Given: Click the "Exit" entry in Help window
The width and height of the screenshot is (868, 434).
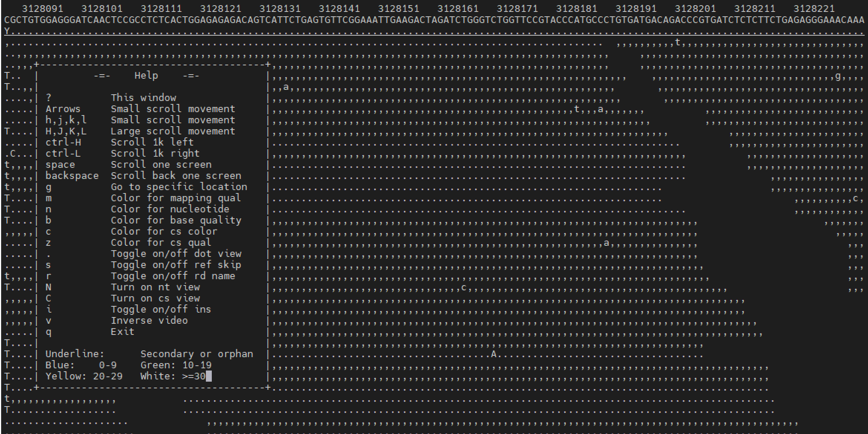Looking at the screenshot, I should (122, 332).
